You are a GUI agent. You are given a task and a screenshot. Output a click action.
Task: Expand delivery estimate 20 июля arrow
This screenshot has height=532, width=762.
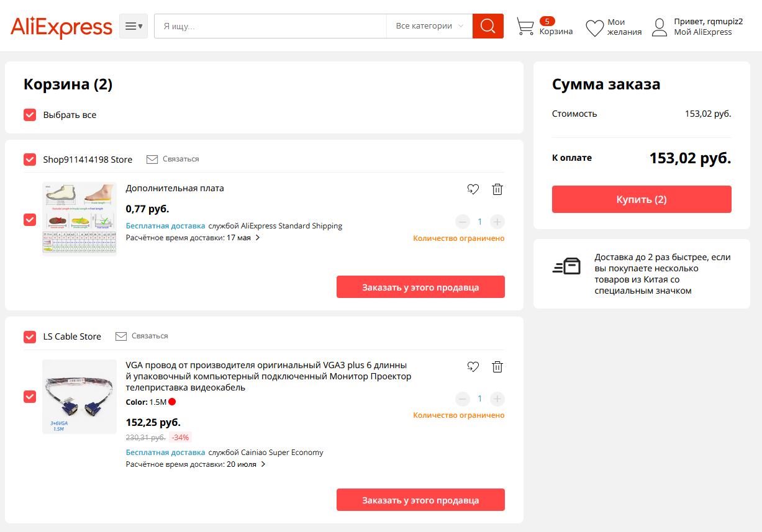click(x=263, y=464)
